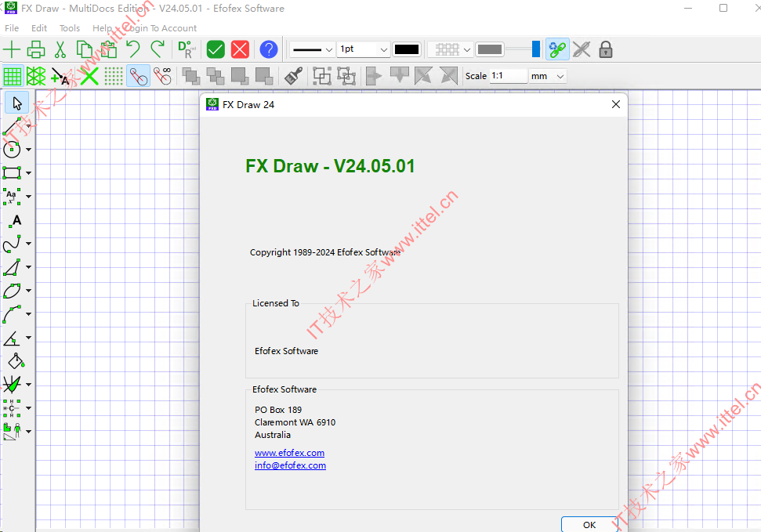The height and width of the screenshot is (532, 761).
Task: Expand the Circle tool options arrow
Action: point(29,150)
